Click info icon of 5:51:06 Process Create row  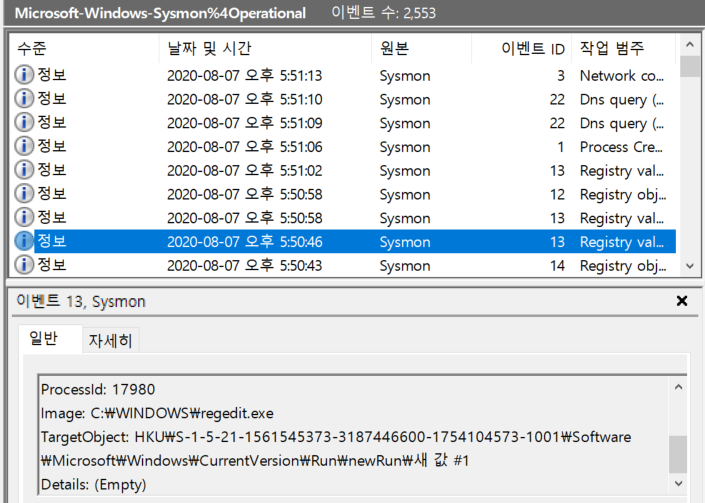pyautogui.click(x=24, y=146)
